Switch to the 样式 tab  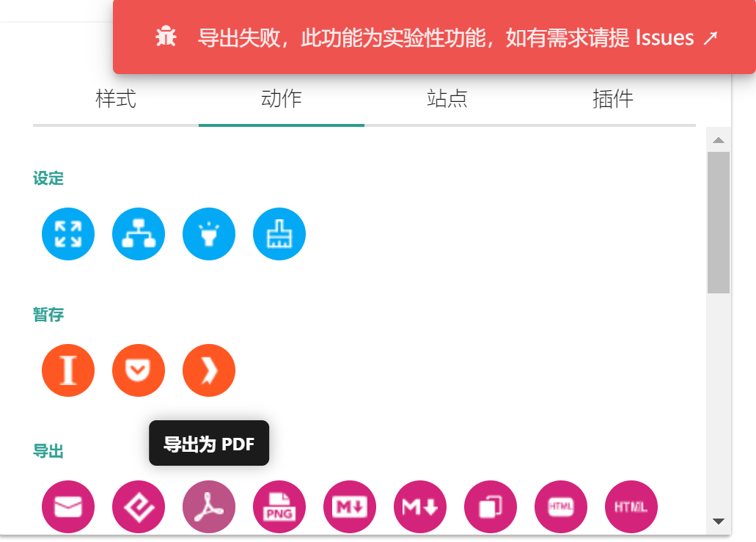[x=116, y=99]
